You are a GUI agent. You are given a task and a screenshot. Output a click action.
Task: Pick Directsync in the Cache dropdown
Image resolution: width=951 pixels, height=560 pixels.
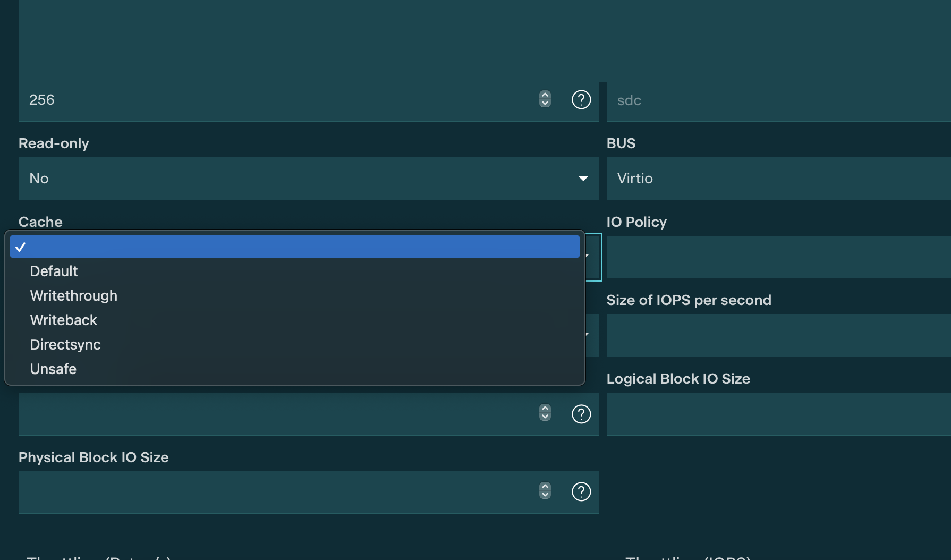pos(65,345)
